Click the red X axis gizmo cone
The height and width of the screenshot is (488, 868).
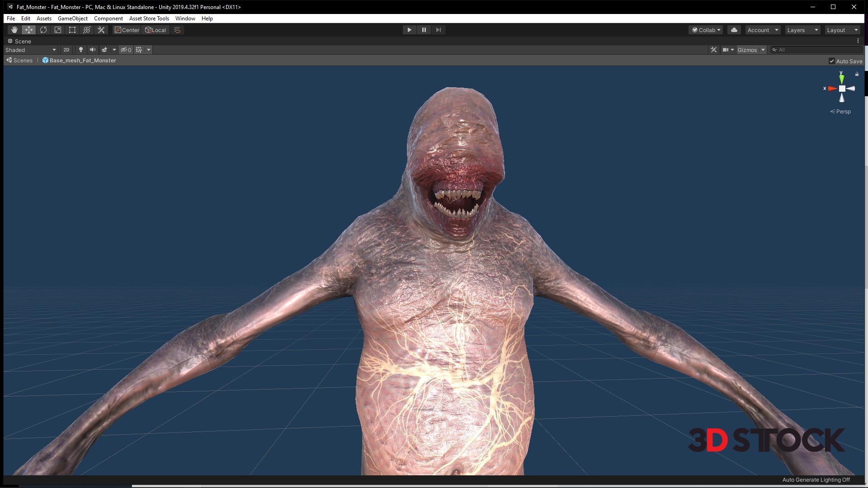[832, 89]
